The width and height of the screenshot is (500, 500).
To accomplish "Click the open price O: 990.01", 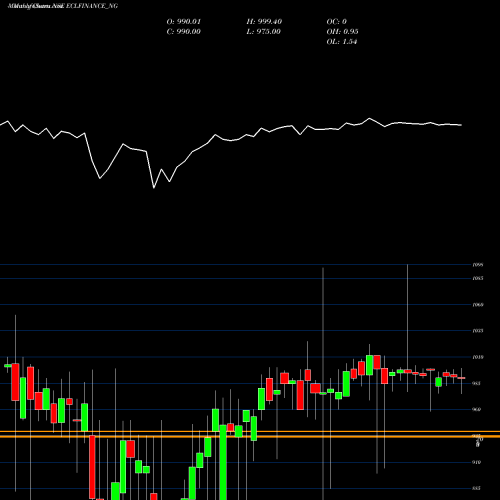I will click(x=184, y=22).
